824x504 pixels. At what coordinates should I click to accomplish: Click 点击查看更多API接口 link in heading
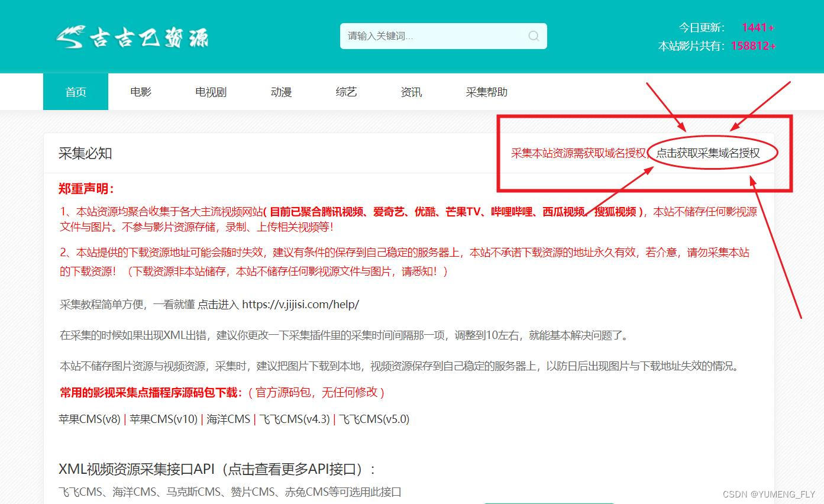point(292,470)
